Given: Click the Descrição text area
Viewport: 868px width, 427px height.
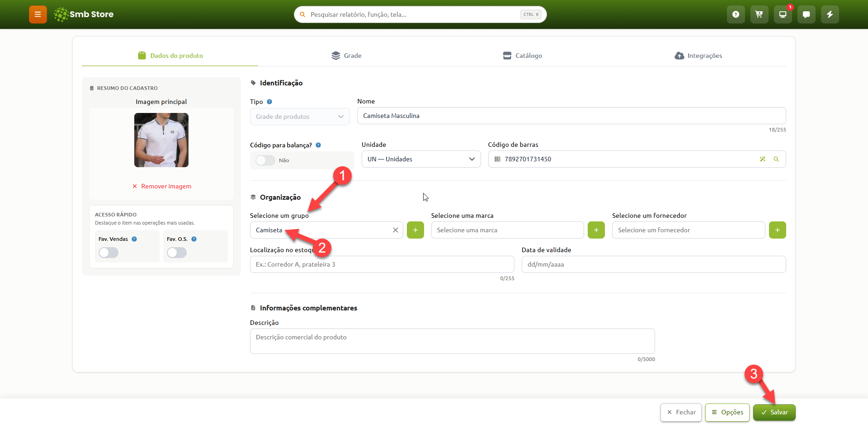Looking at the screenshot, I should 453,341.
